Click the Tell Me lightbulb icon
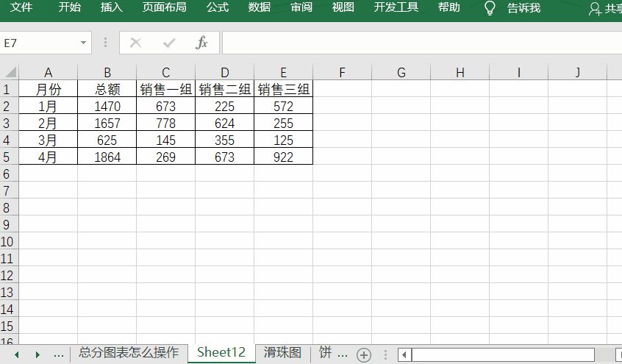Screen dimensions: 622x364 (490, 8)
